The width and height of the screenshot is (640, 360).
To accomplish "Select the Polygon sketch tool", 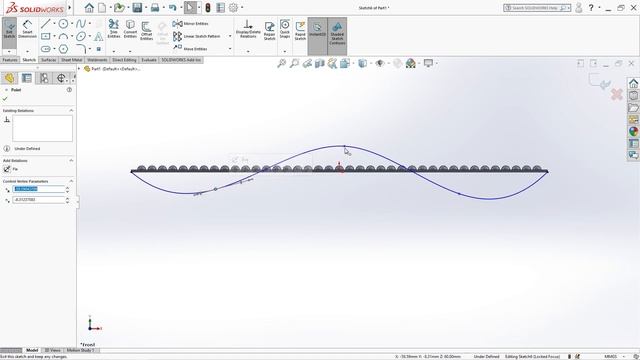I will point(63,49).
